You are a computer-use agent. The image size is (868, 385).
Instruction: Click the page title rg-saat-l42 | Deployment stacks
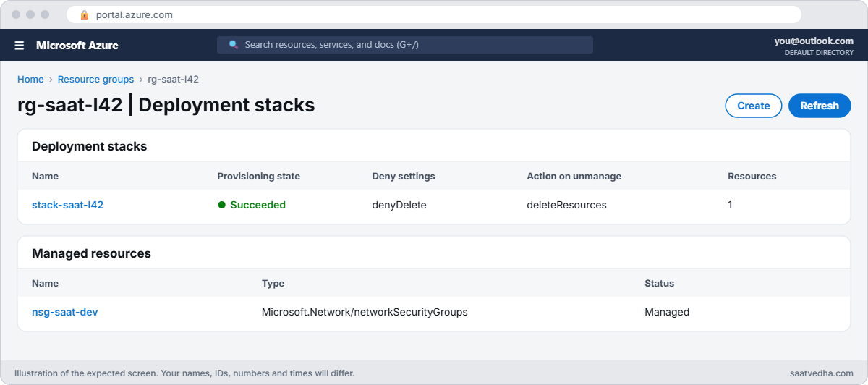[x=166, y=105]
